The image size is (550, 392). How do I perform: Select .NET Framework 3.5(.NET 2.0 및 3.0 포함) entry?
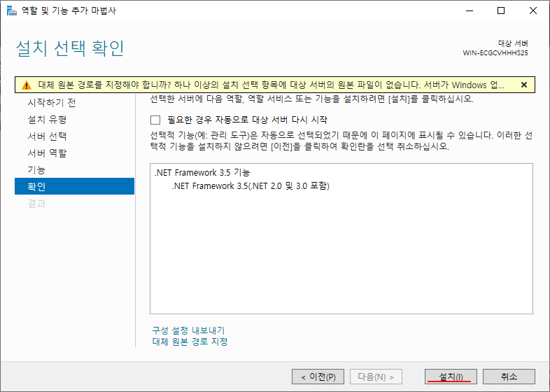pos(251,186)
